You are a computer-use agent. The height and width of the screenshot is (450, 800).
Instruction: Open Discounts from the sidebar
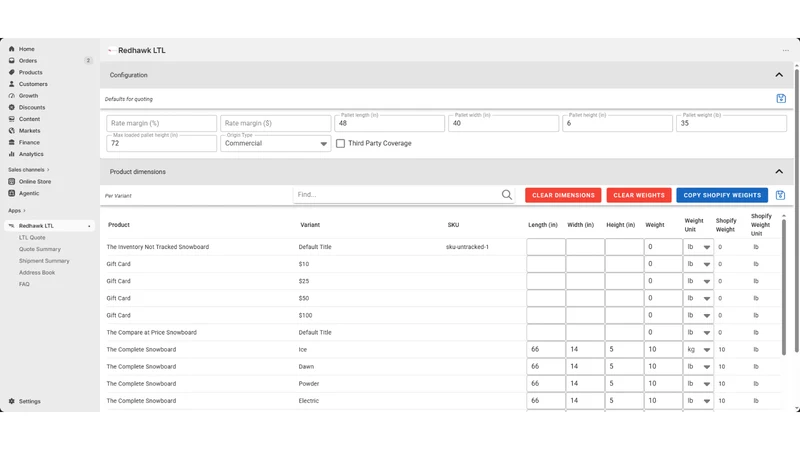tap(32, 108)
